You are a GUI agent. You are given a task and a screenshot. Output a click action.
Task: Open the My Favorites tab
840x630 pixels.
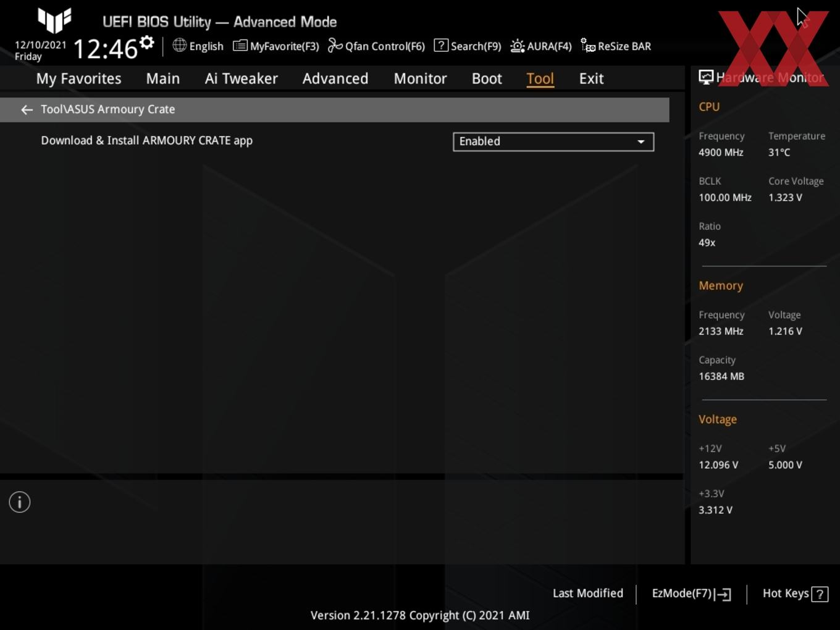[x=78, y=78]
